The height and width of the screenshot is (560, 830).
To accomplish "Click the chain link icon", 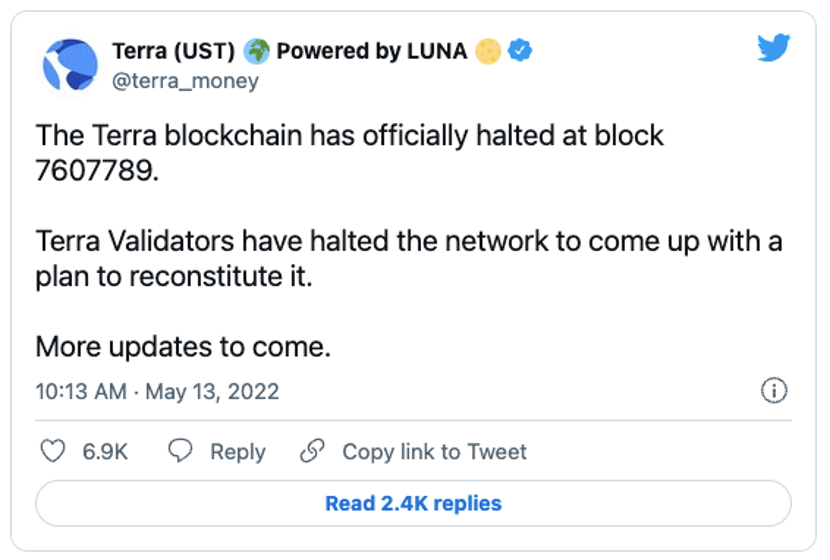I will [x=312, y=451].
